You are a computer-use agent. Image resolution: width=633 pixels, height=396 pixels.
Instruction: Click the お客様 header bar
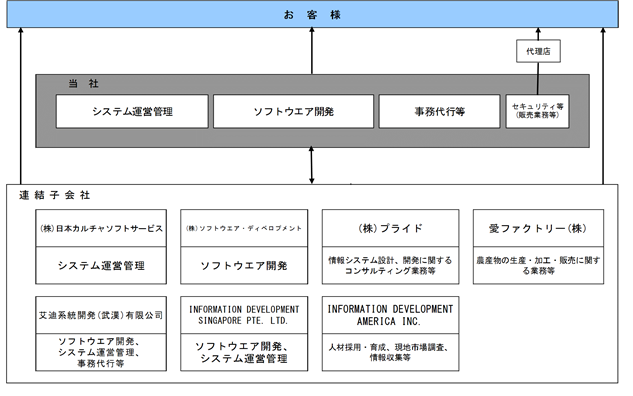click(x=312, y=15)
